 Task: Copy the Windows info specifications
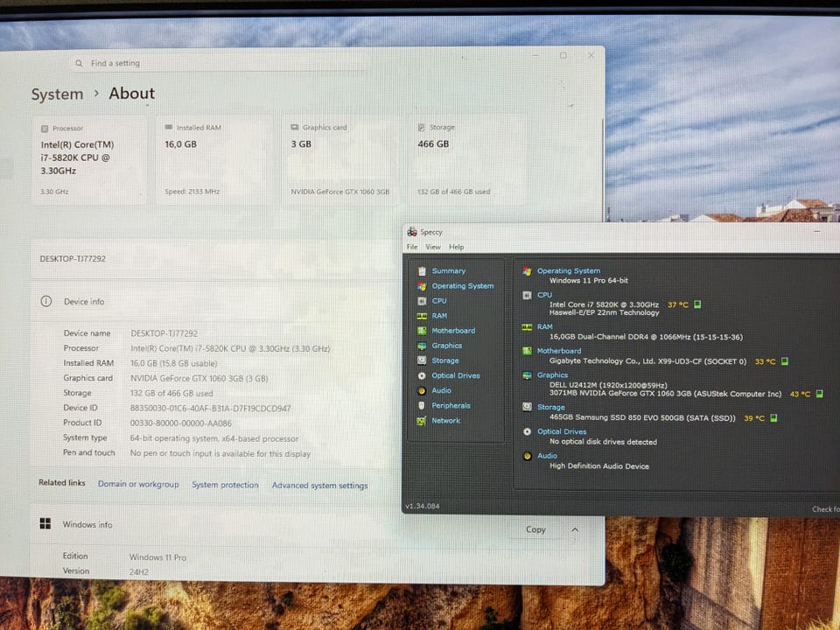pos(535,529)
